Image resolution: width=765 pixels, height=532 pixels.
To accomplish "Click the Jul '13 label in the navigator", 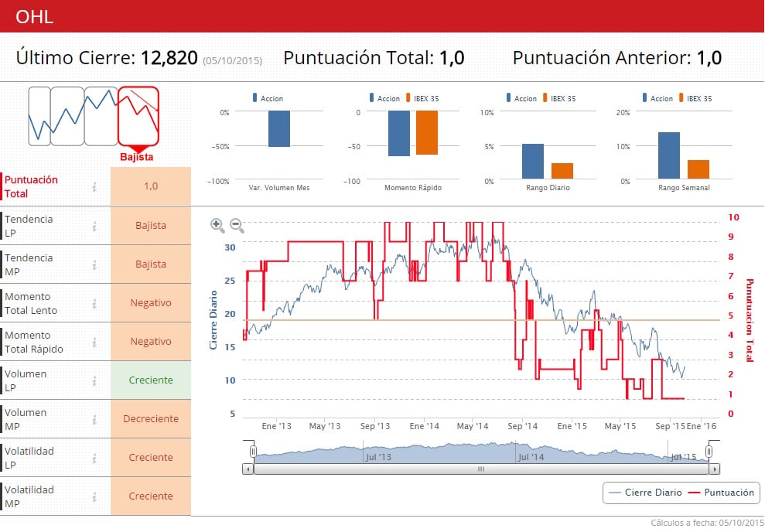I will 378,457.
